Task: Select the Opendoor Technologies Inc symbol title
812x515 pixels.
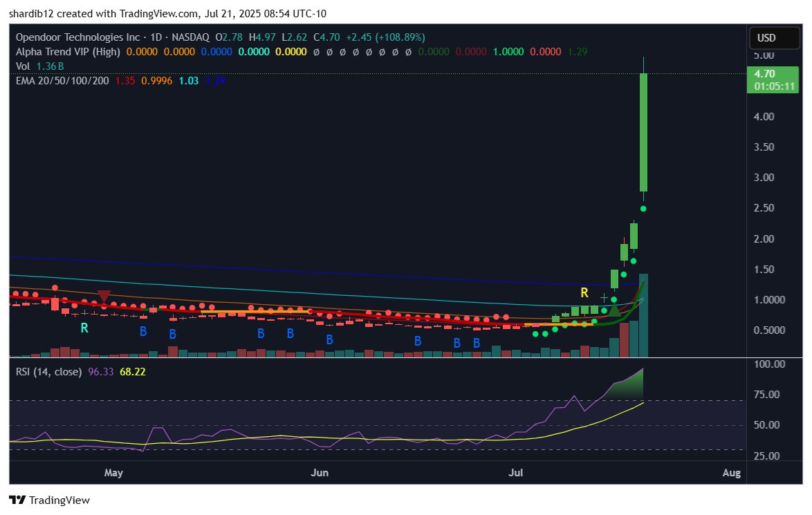Action: click(x=77, y=37)
